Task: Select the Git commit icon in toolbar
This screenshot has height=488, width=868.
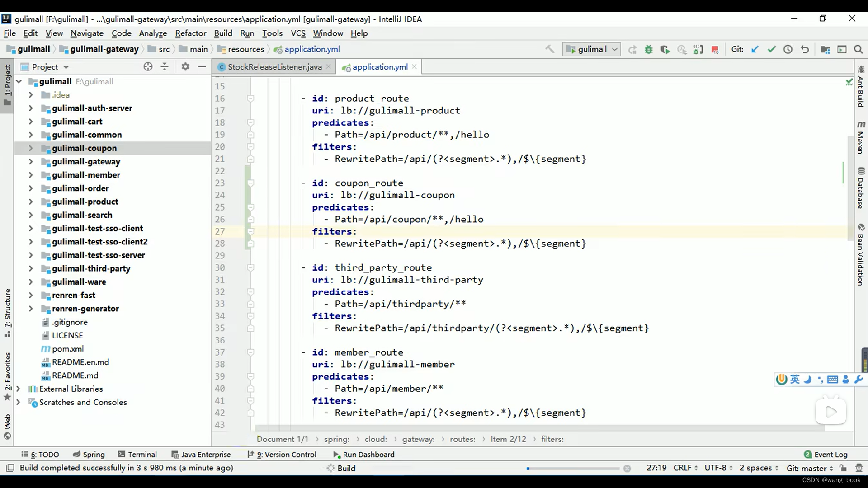Action: point(771,49)
